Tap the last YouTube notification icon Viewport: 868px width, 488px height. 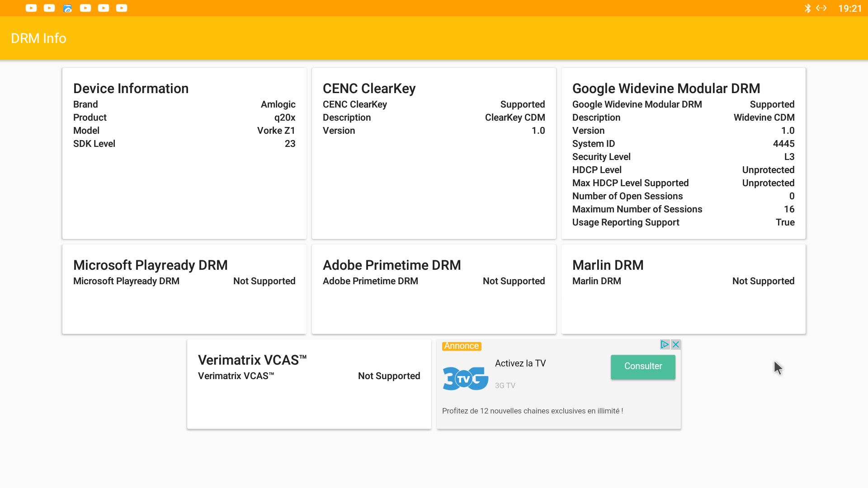(x=122, y=8)
